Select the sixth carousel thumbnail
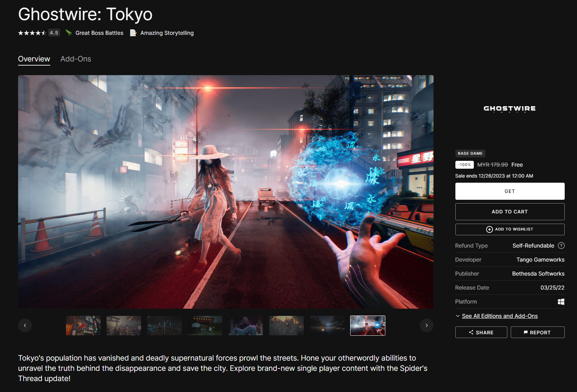This screenshot has width=577, height=392. point(286,325)
